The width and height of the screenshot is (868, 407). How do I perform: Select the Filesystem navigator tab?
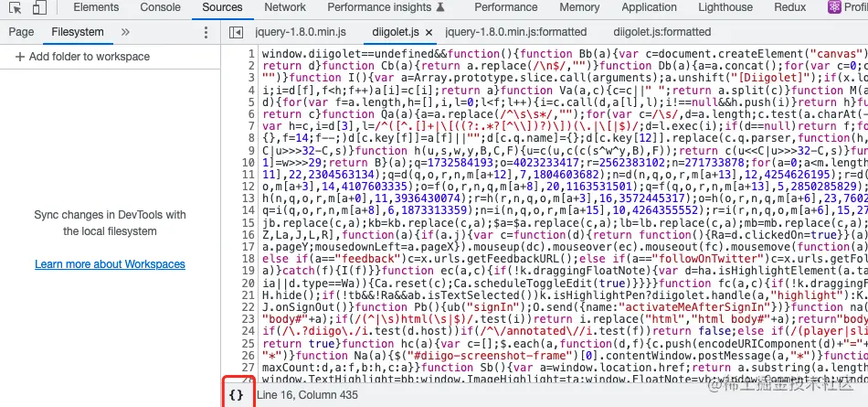pyautogui.click(x=78, y=32)
